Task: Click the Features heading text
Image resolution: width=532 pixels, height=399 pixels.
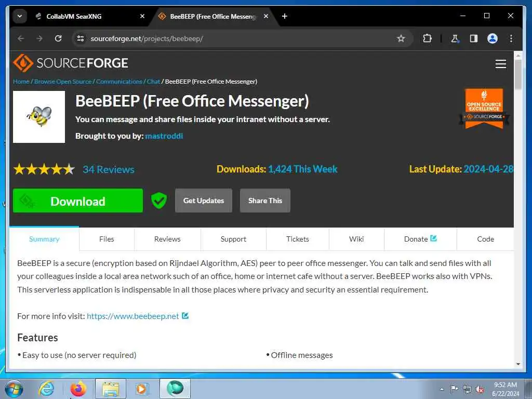Action: click(x=37, y=338)
